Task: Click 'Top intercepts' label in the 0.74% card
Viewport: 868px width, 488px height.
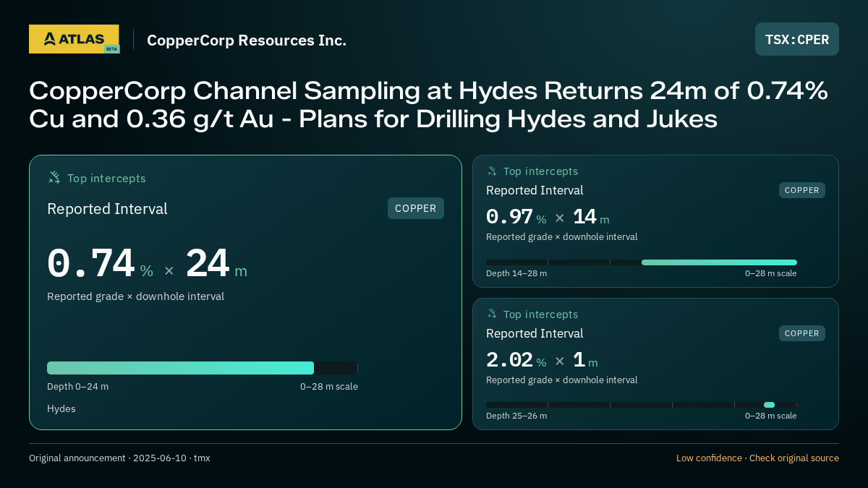Action: pyautogui.click(x=106, y=178)
